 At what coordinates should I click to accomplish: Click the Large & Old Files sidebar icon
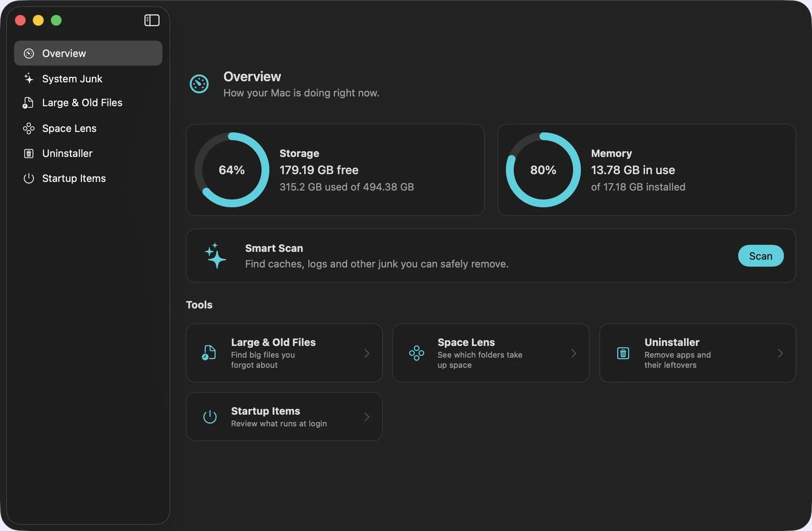28,103
